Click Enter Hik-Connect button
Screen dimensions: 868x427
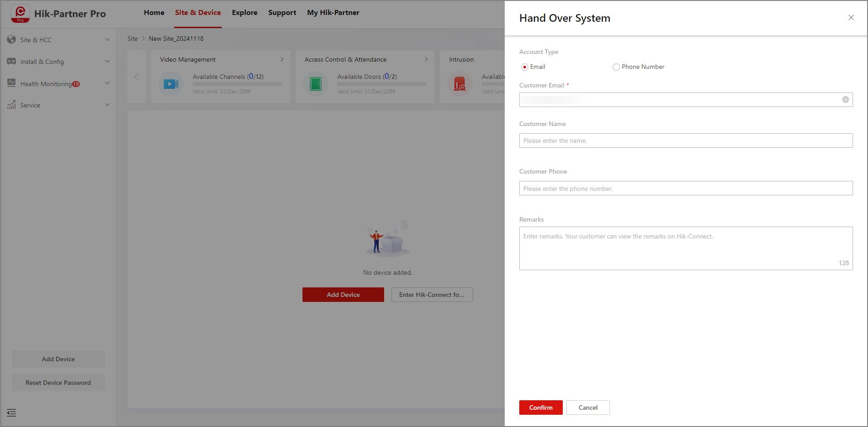(432, 295)
